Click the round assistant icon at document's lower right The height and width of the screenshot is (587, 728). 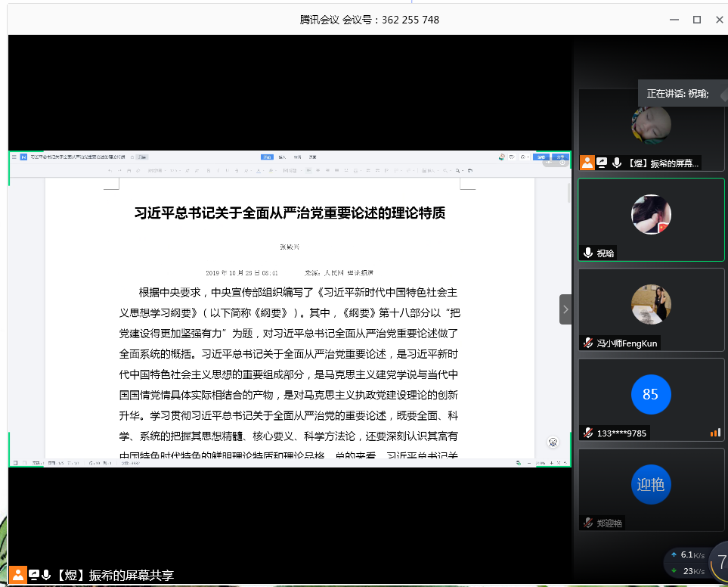[553, 442]
